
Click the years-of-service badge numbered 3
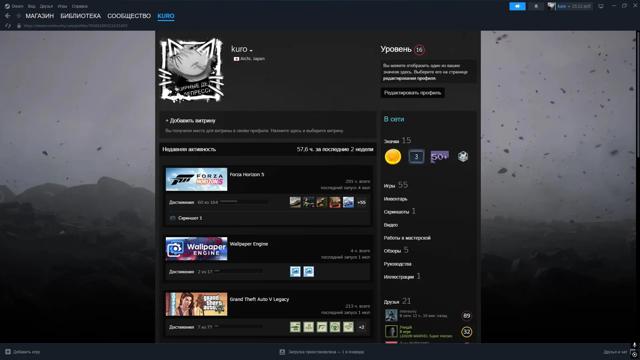click(416, 156)
